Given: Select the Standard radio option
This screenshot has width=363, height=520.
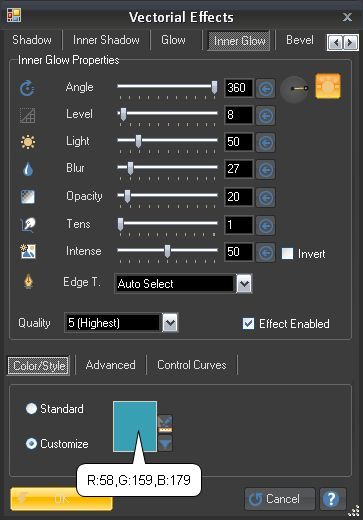Looking at the screenshot, I should tap(31, 409).
